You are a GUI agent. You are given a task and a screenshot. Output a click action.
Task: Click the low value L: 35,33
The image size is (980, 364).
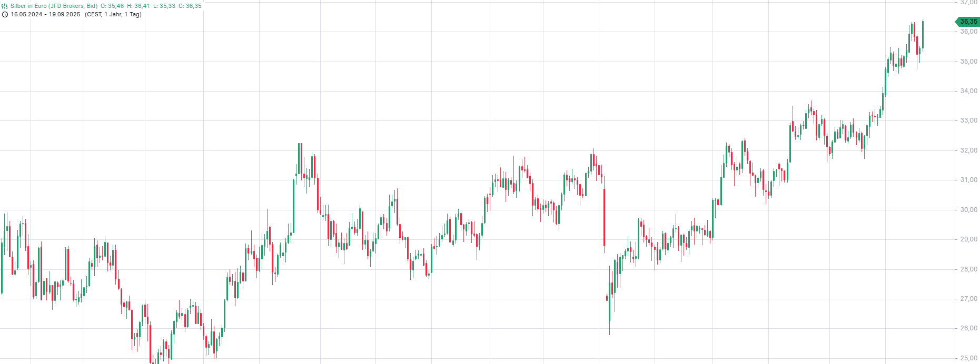164,6
